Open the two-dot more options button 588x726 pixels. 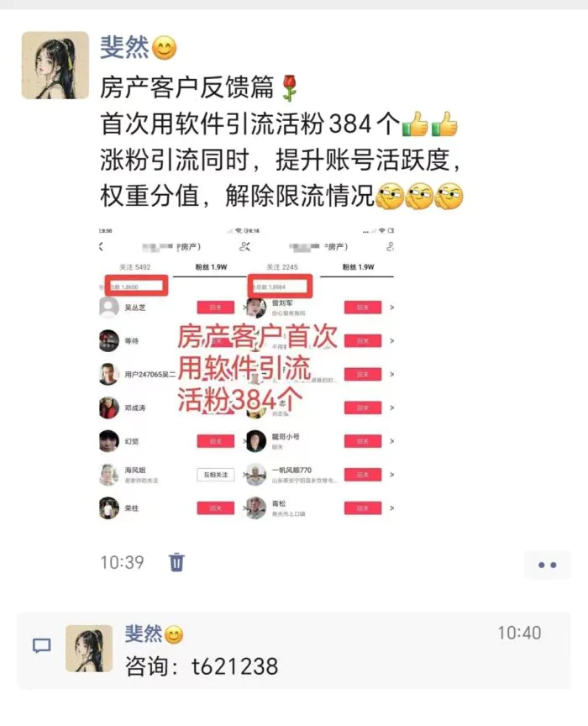coord(547,565)
